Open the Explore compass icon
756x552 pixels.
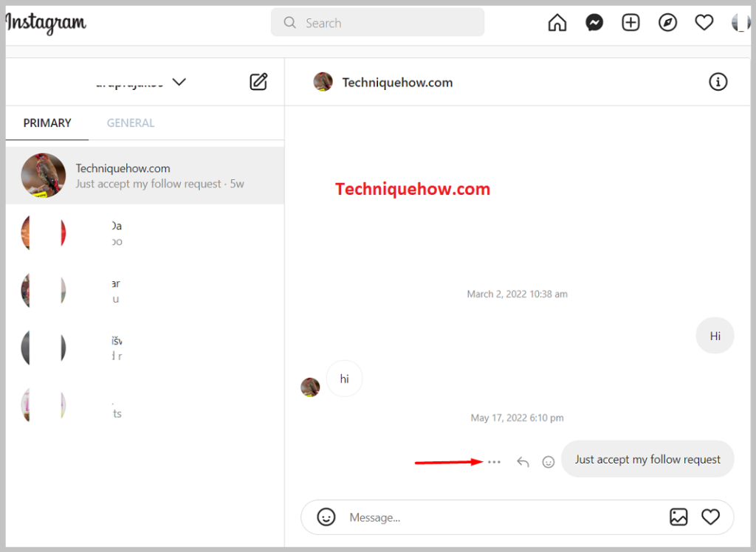[667, 23]
